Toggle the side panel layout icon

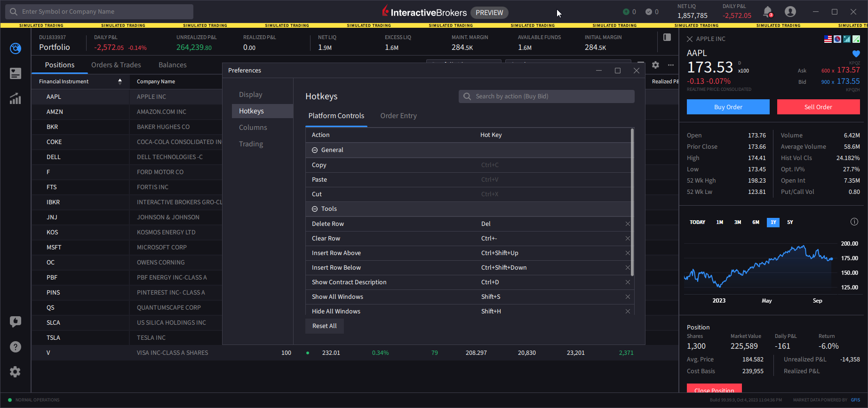click(x=667, y=38)
